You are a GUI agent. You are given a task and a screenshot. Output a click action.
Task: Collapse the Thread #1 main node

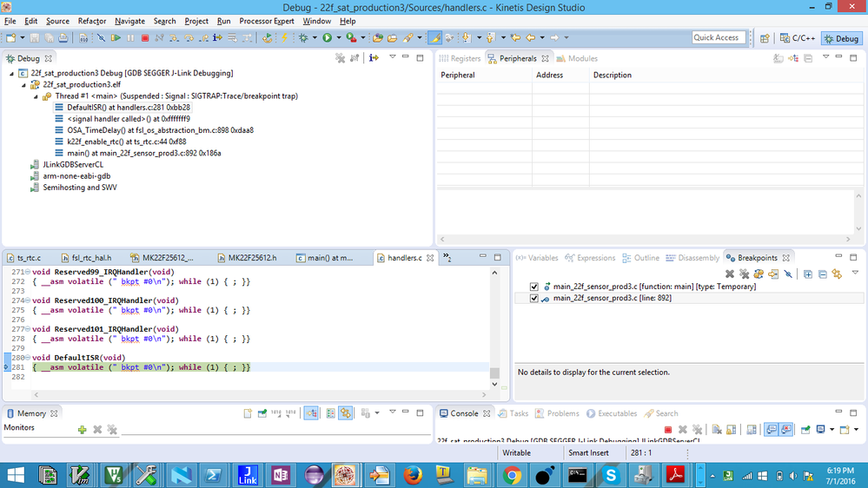click(x=36, y=96)
